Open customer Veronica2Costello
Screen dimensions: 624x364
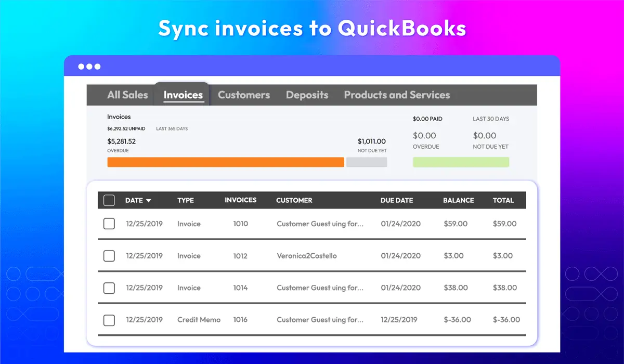[x=307, y=256]
